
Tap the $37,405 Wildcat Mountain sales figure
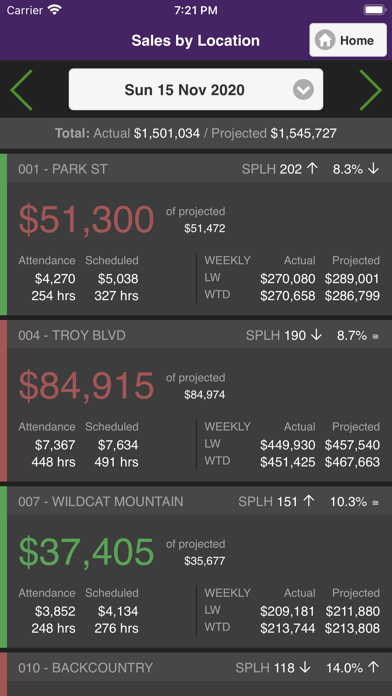tap(87, 552)
